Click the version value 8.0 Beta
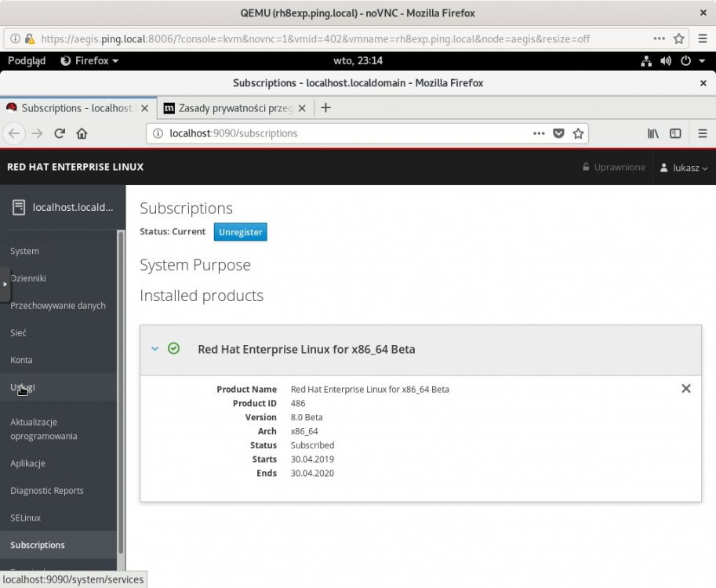 pos(307,417)
